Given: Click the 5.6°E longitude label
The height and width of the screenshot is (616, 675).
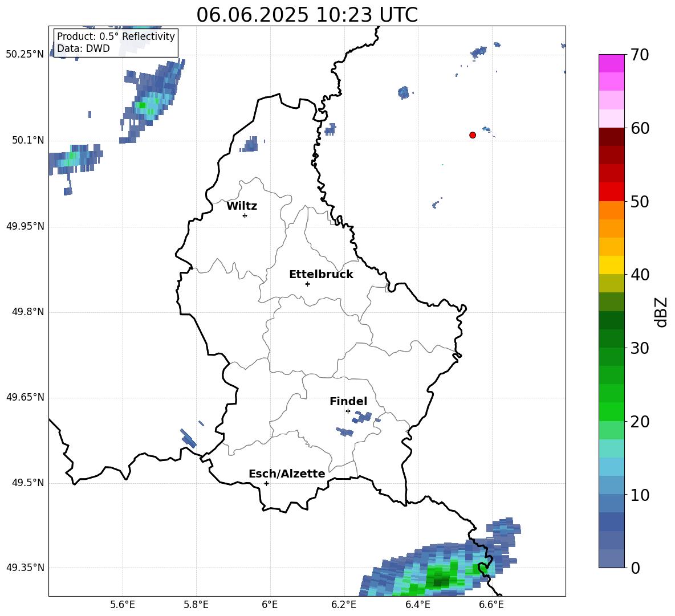Looking at the screenshot, I should [123, 605].
